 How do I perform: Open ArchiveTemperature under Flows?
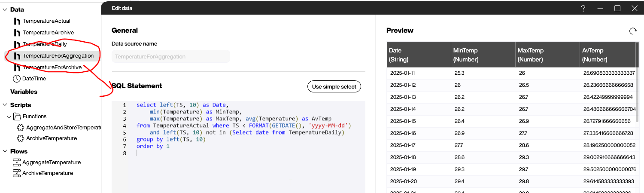[48, 173]
